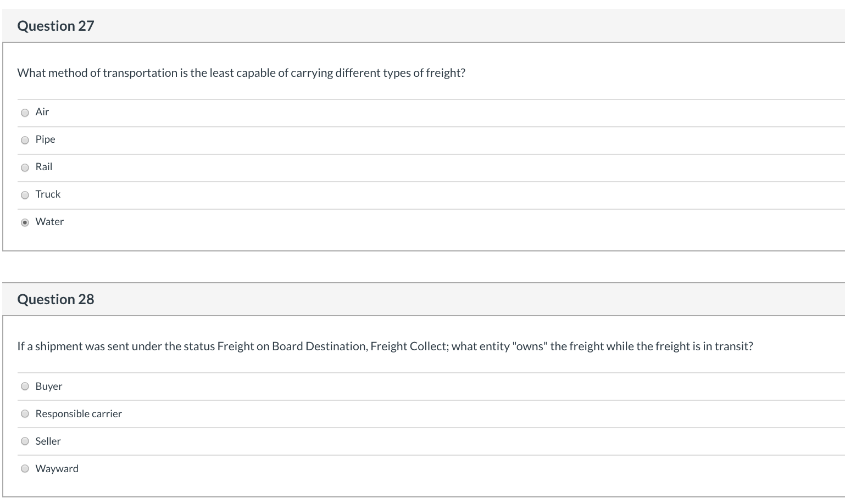Click the Question 27 prompt text

pyautogui.click(x=241, y=72)
